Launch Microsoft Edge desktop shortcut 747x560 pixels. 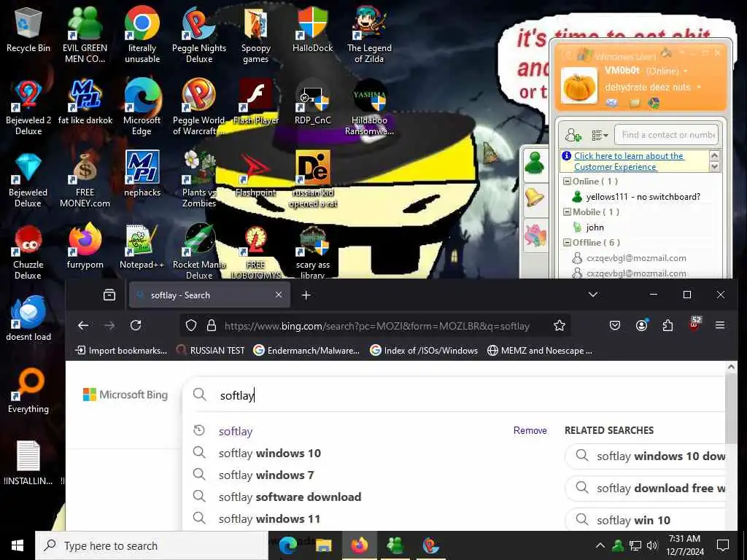(x=142, y=107)
